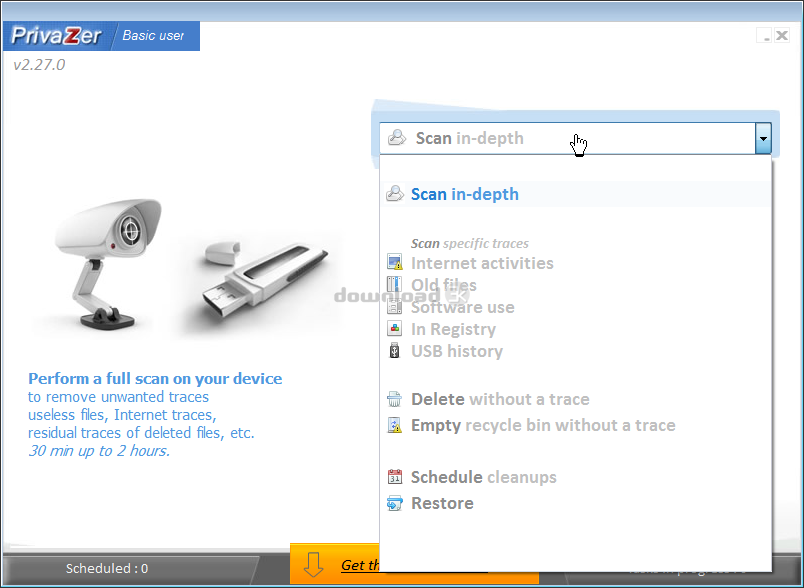Click the In Registry icon

pos(394,329)
